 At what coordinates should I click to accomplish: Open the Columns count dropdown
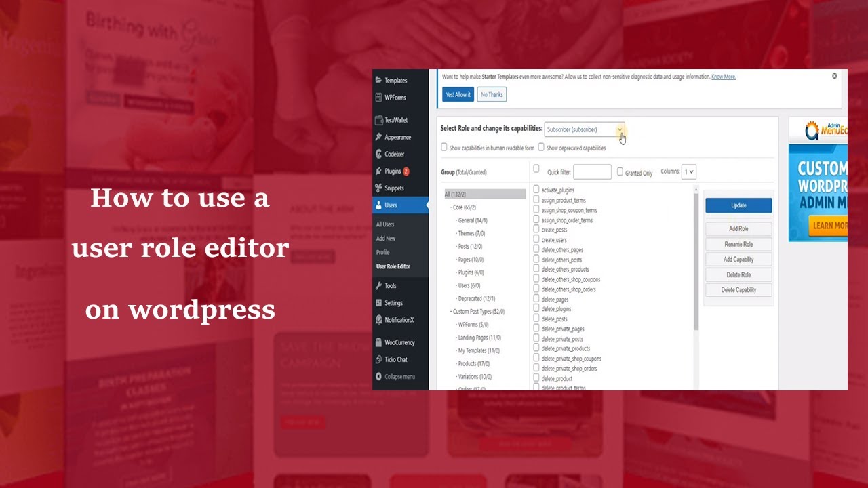(689, 172)
